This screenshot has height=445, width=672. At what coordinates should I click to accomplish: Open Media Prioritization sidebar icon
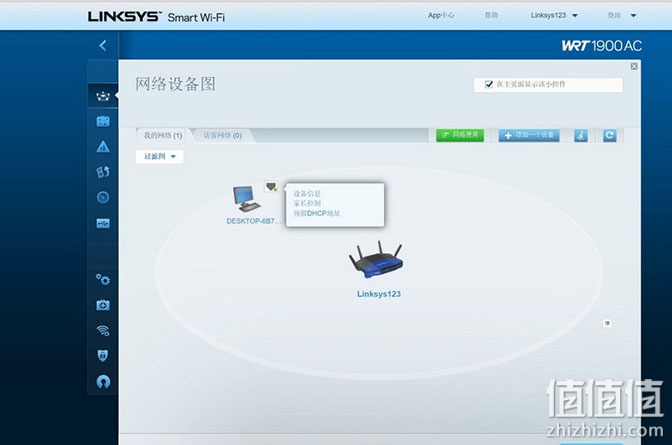point(103,172)
